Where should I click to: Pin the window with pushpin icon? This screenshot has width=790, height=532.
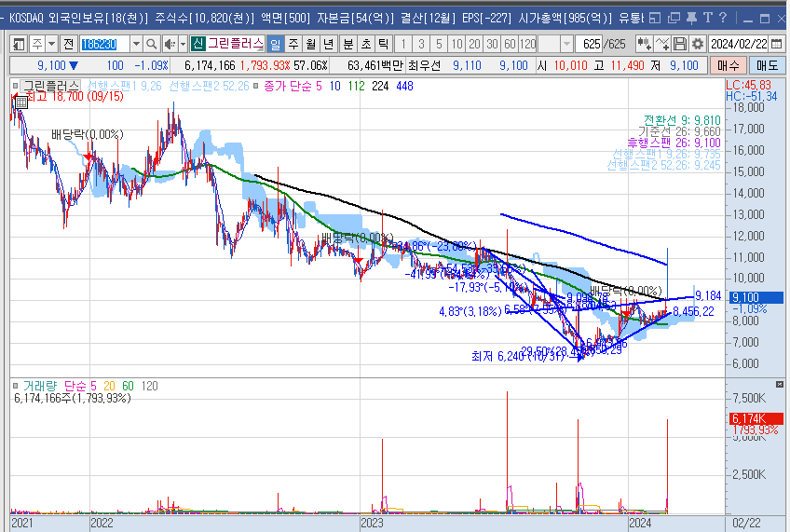pyautogui.click(x=692, y=18)
